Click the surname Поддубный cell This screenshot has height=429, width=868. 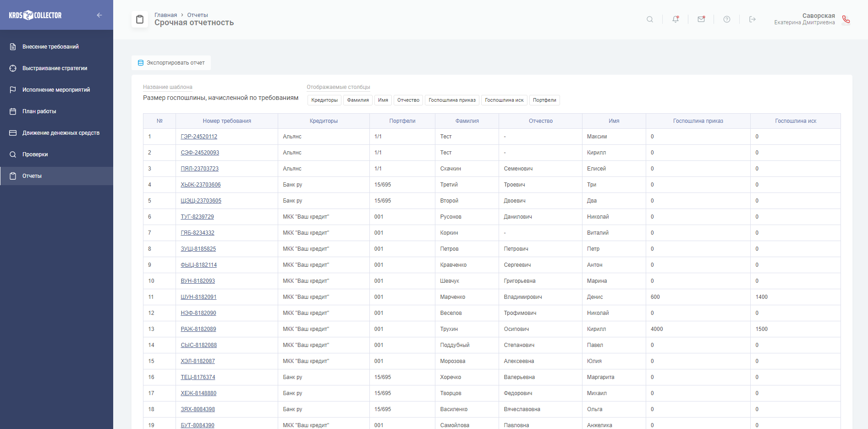click(x=467, y=345)
